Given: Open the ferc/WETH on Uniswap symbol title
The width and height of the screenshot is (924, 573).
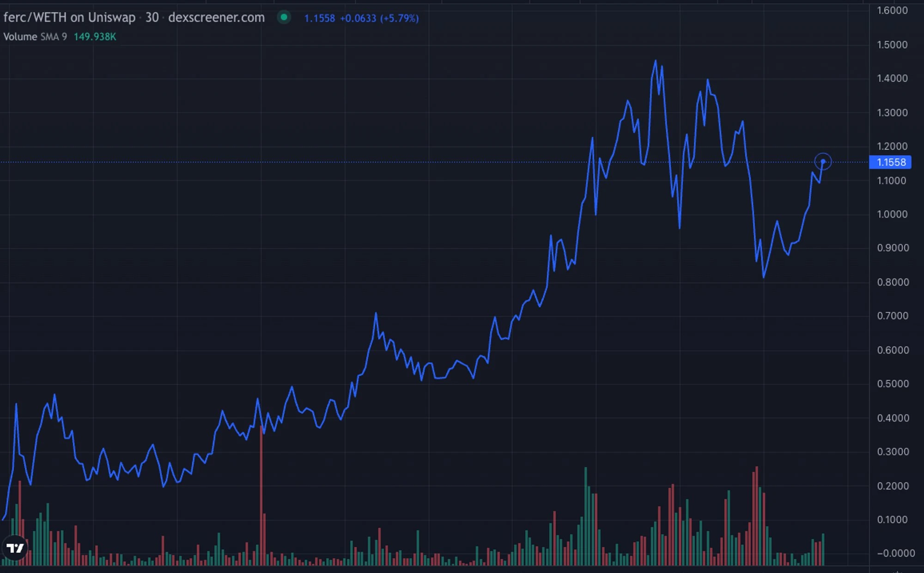Looking at the screenshot, I should (69, 18).
